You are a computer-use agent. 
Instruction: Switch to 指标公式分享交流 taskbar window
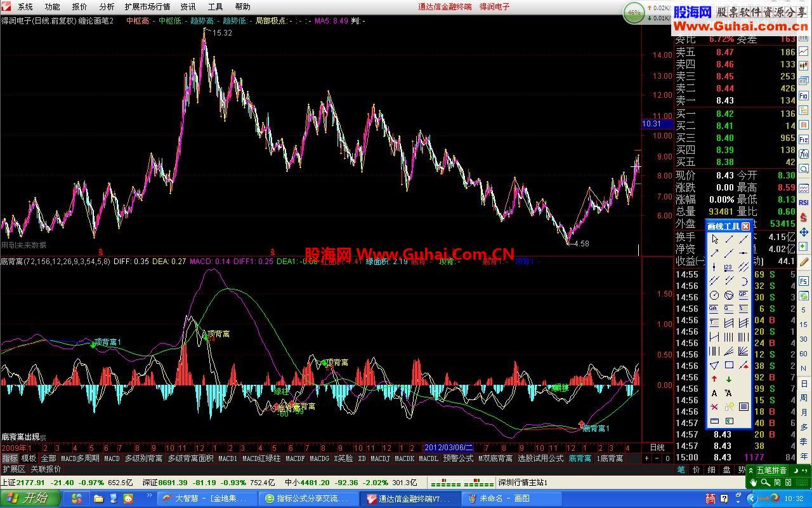tap(310, 498)
